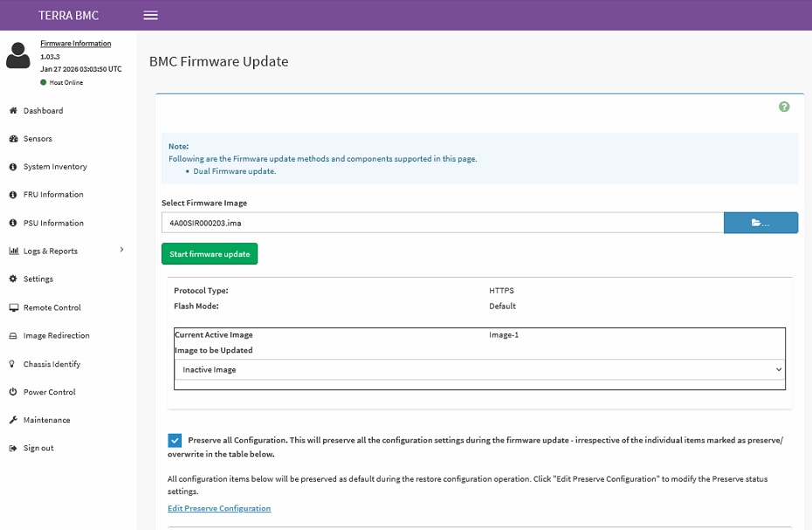Click the Power Control power icon
812x530 pixels.
pos(13,392)
